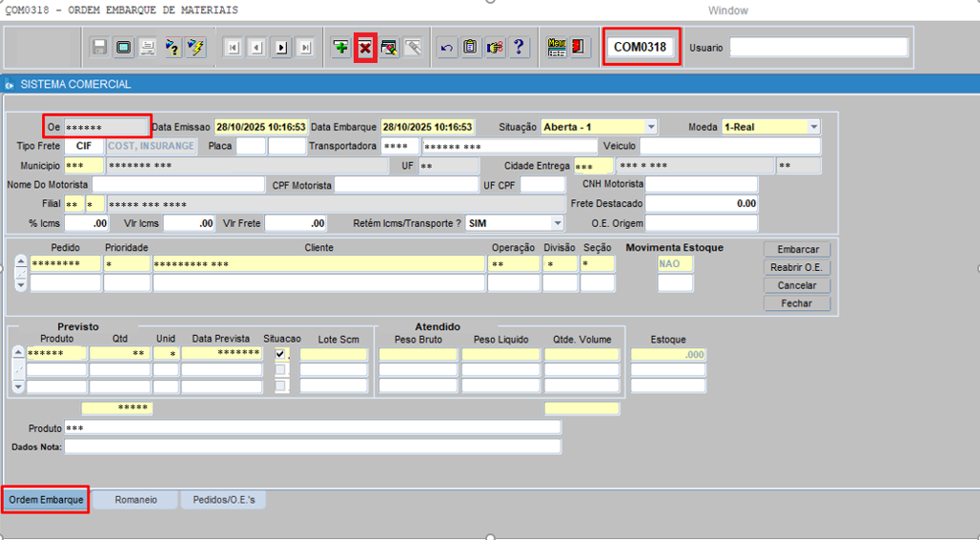The image size is (980, 540).
Task: Go to the next record arrow icon
Action: coord(281,47)
